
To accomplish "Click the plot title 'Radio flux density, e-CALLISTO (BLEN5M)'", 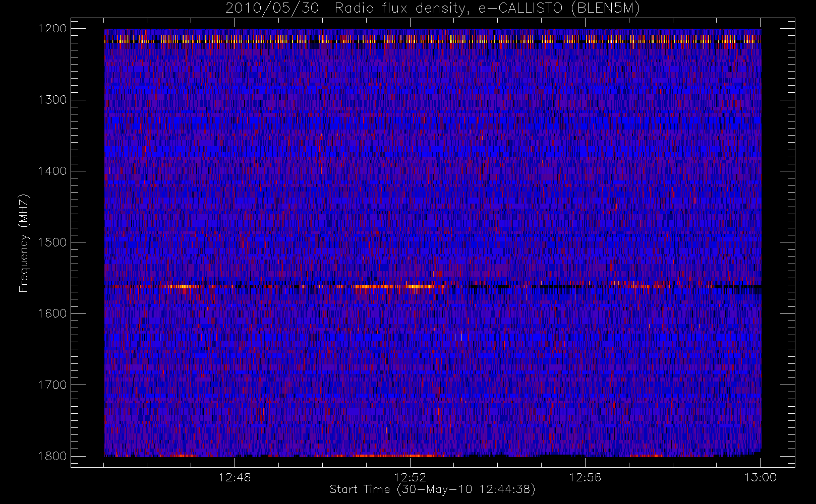I will [487, 9].
